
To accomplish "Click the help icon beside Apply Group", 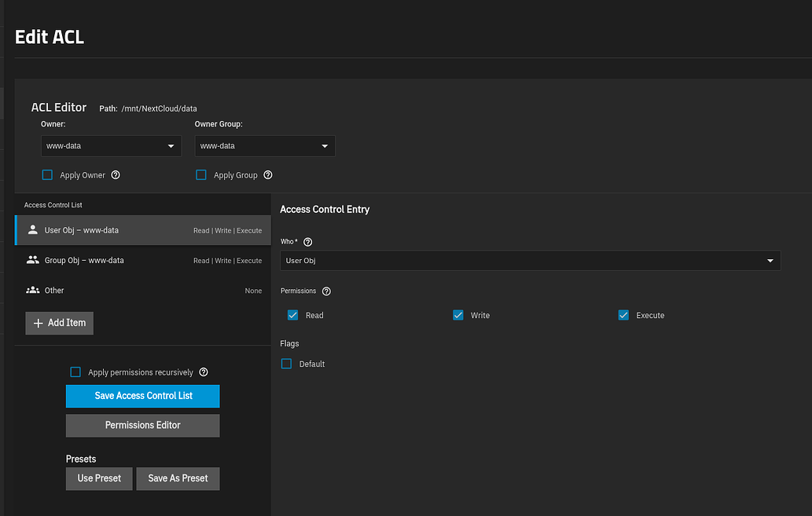I will click(x=268, y=175).
